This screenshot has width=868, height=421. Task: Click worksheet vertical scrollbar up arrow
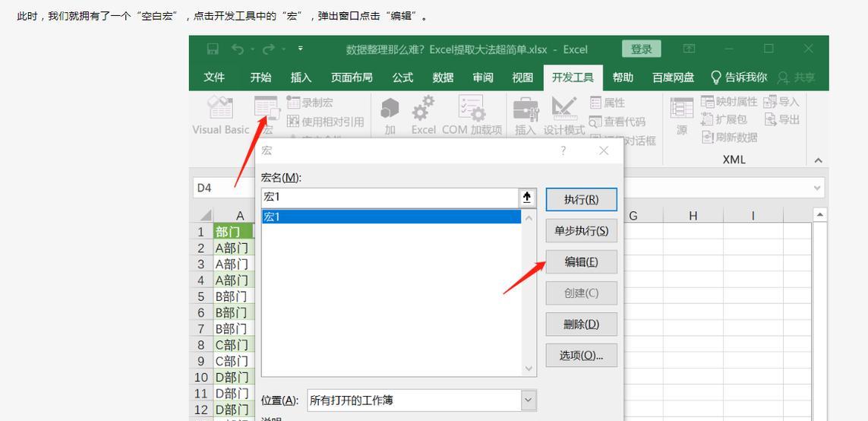819,214
